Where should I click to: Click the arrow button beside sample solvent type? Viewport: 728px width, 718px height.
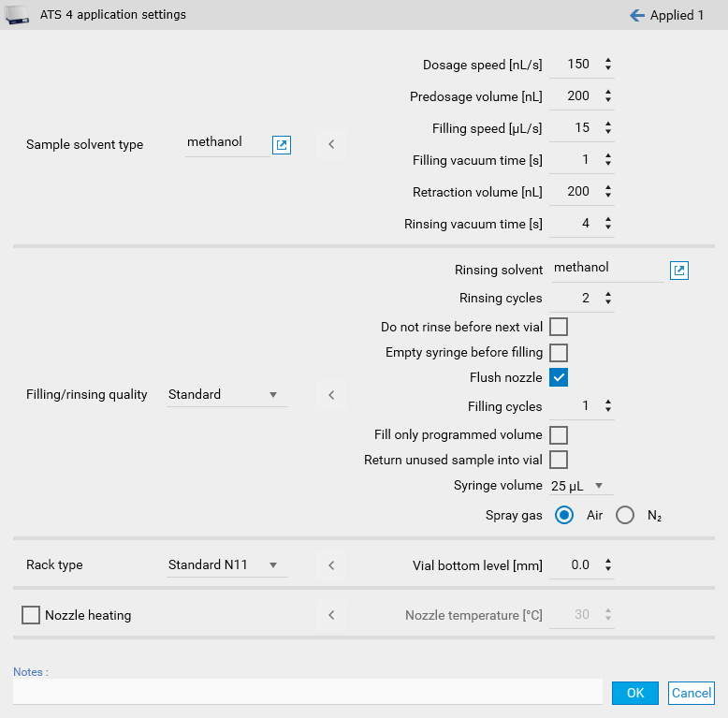click(330, 145)
